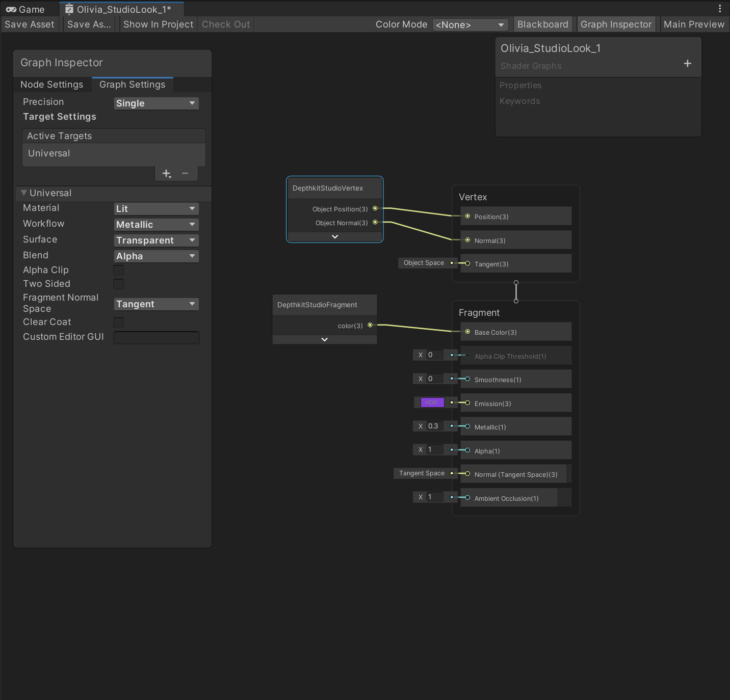The width and height of the screenshot is (730, 700).
Task: Click the Object Position output port
Action: point(376,208)
